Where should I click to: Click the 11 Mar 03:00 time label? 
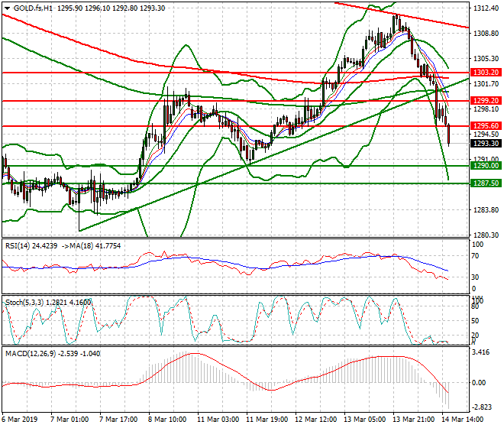coord(218,420)
